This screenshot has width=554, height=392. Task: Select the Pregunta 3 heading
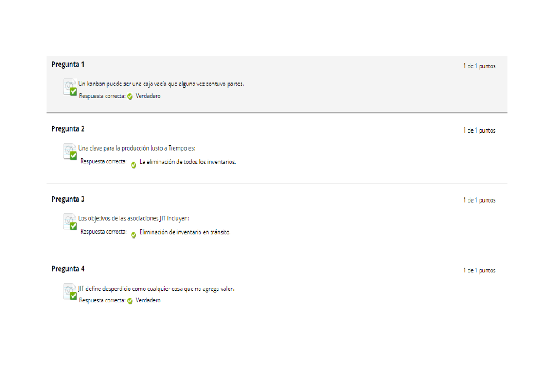[68, 199]
